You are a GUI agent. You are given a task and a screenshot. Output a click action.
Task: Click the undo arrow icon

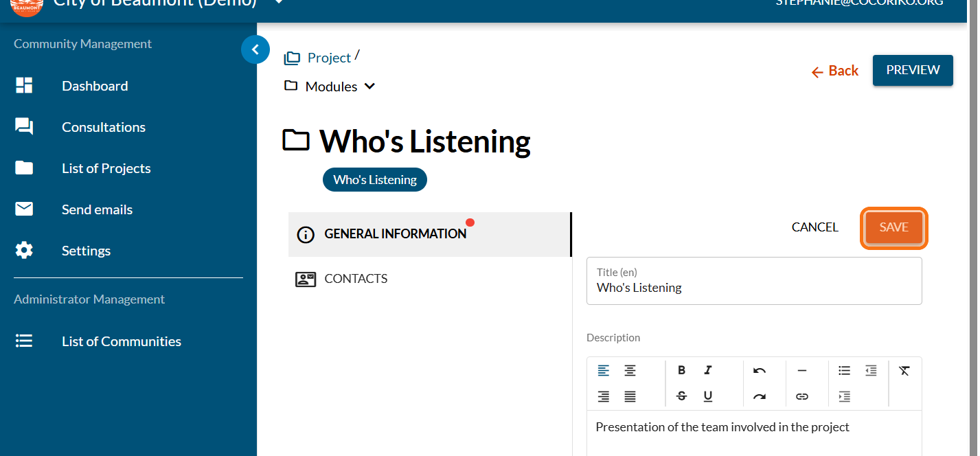pos(759,370)
